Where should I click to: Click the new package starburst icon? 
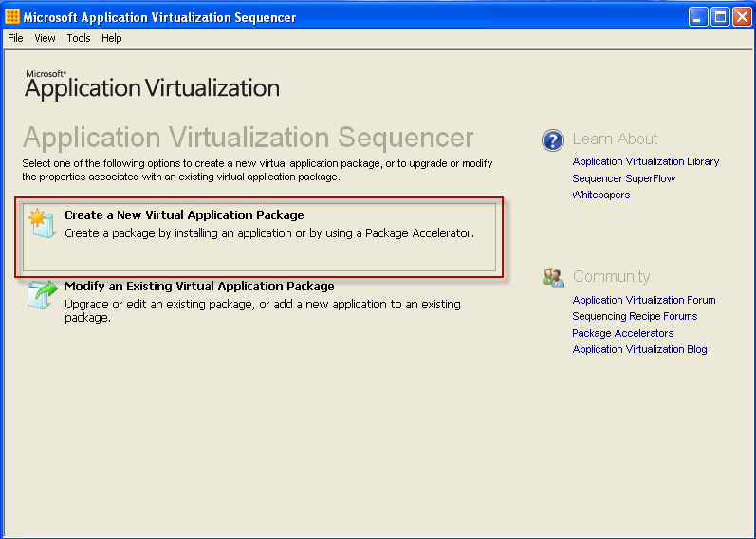point(41,223)
